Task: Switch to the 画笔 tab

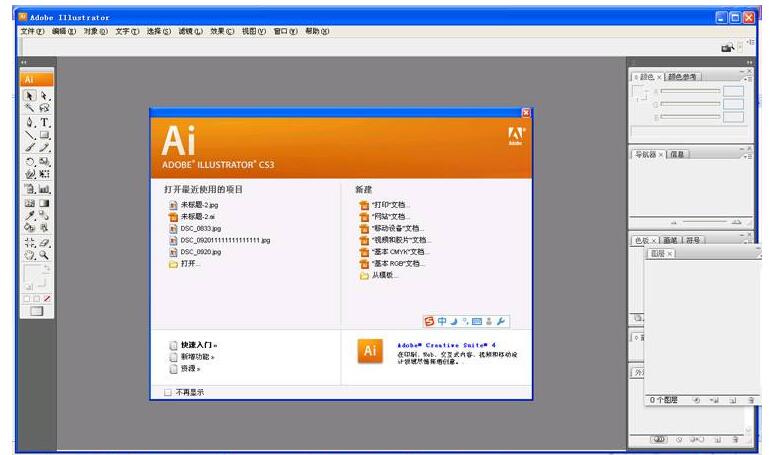Action: tap(670, 240)
